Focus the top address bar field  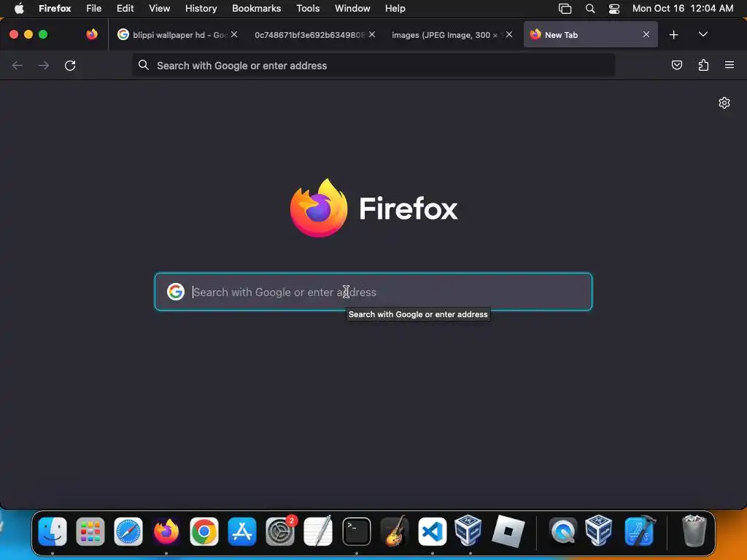click(x=373, y=65)
